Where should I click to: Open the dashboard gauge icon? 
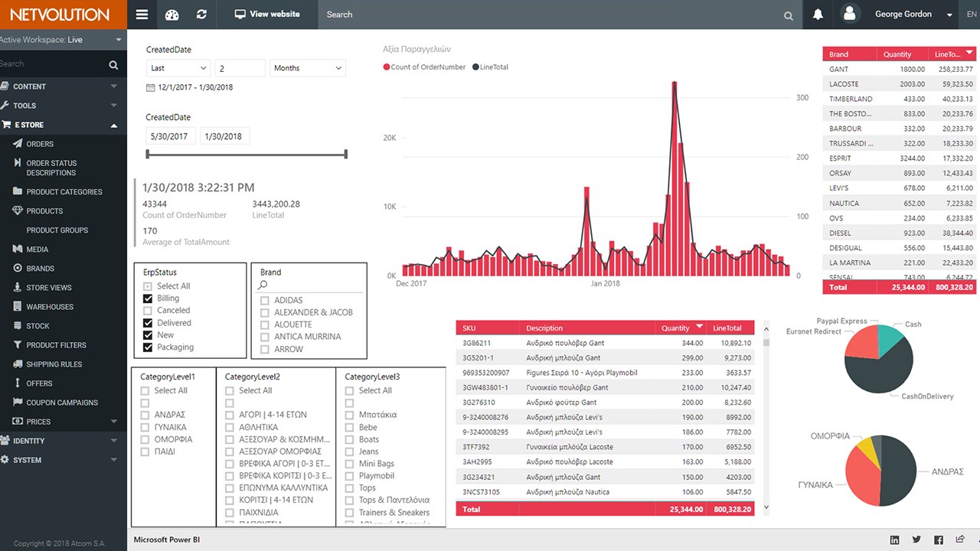171,15
